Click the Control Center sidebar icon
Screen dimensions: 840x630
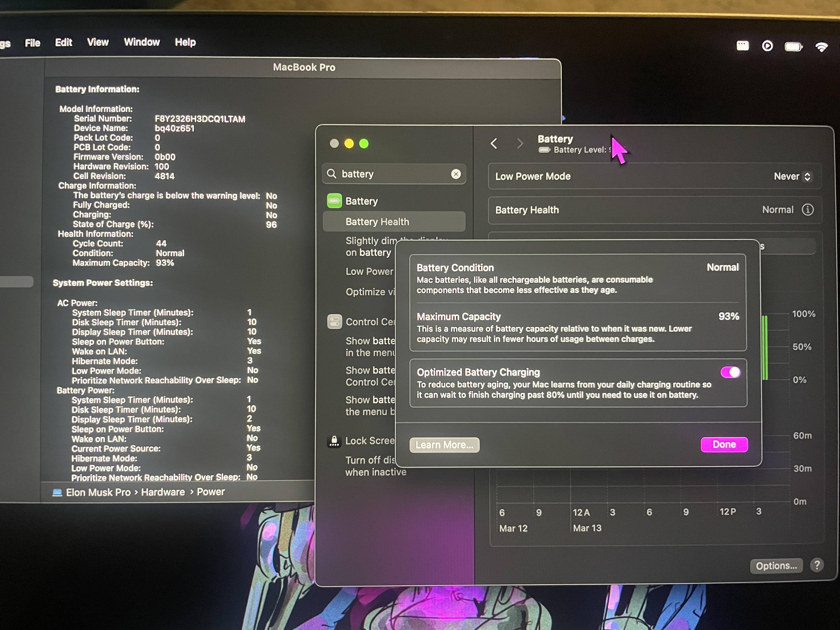[x=334, y=322]
